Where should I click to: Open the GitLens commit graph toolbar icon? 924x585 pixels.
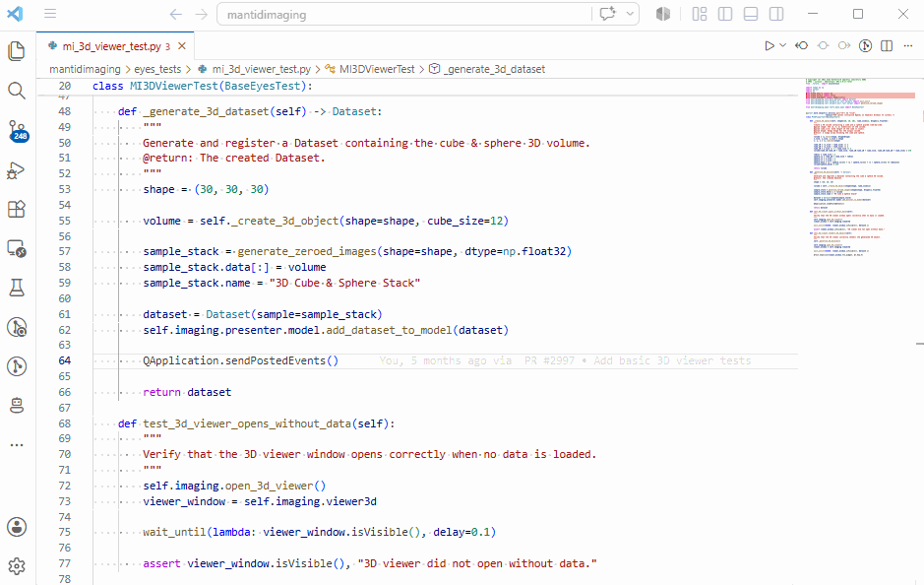[x=865, y=45]
